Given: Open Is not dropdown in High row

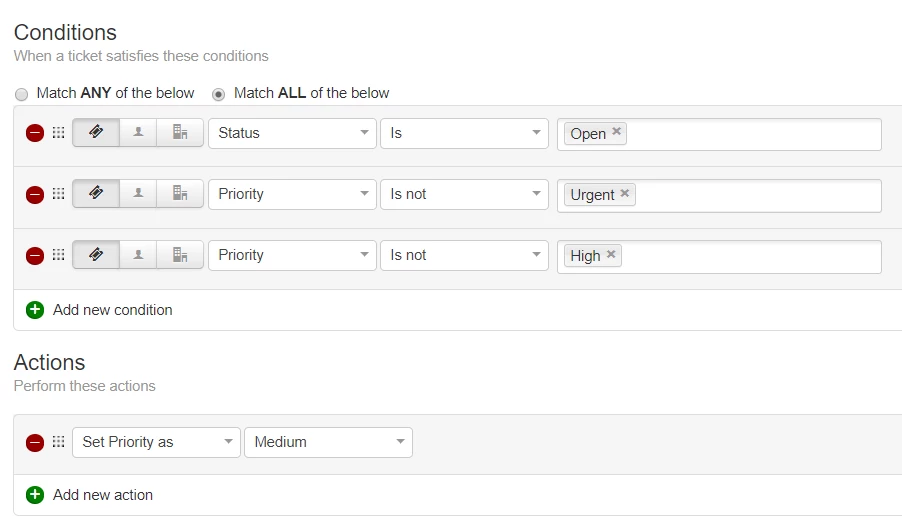Looking at the screenshot, I should tap(464, 255).
